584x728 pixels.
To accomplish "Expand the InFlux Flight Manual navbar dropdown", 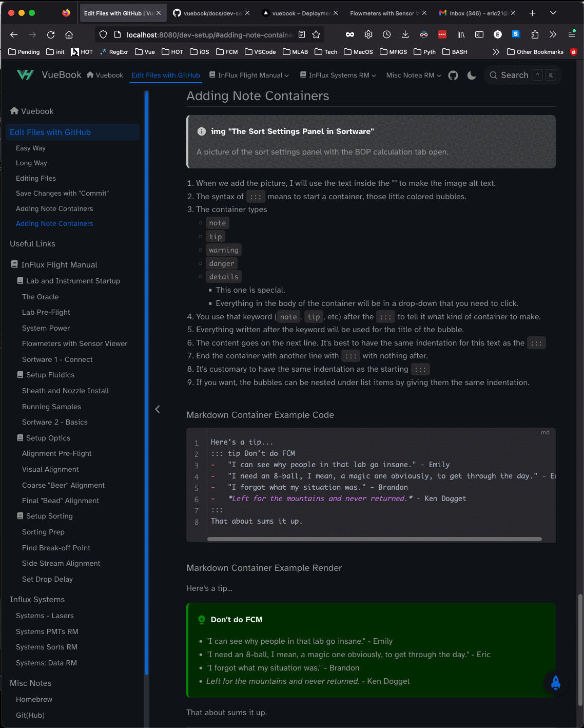I will (x=249, y=75).
